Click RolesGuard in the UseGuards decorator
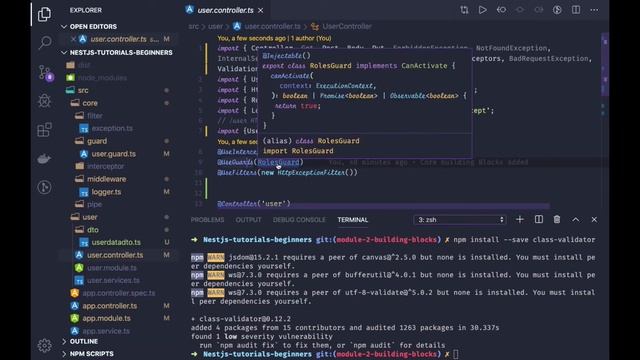This screenshot has height=360, width=640. [278, 162]
